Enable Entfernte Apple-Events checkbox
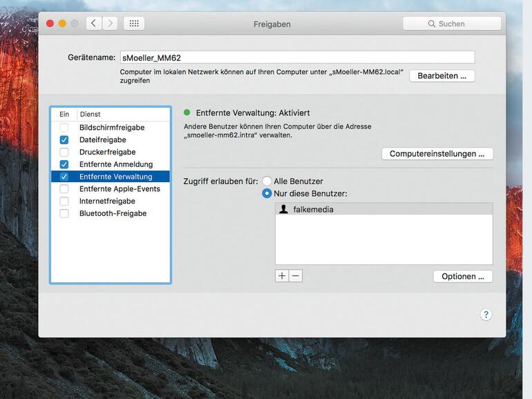 click(x=64, y=189)
